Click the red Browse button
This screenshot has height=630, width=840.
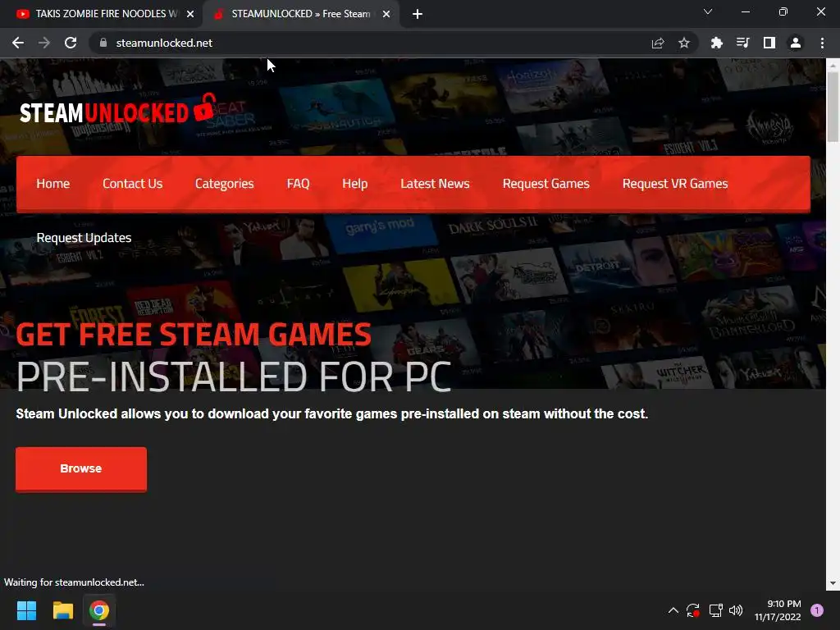tap(81, 468)
